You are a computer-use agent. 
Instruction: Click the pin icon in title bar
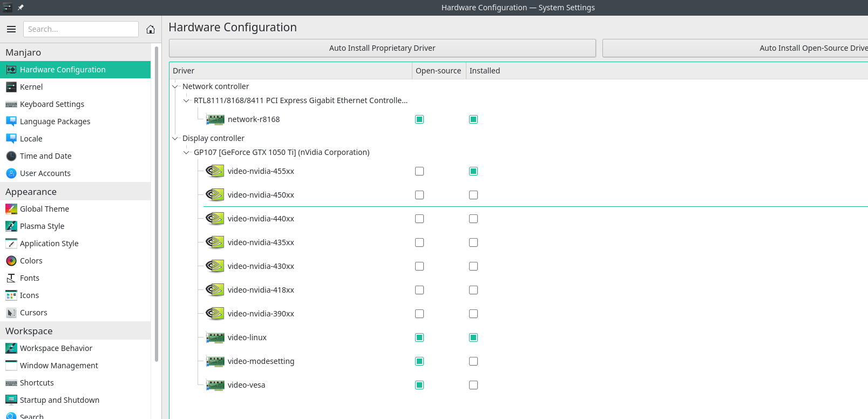point(21,8)
